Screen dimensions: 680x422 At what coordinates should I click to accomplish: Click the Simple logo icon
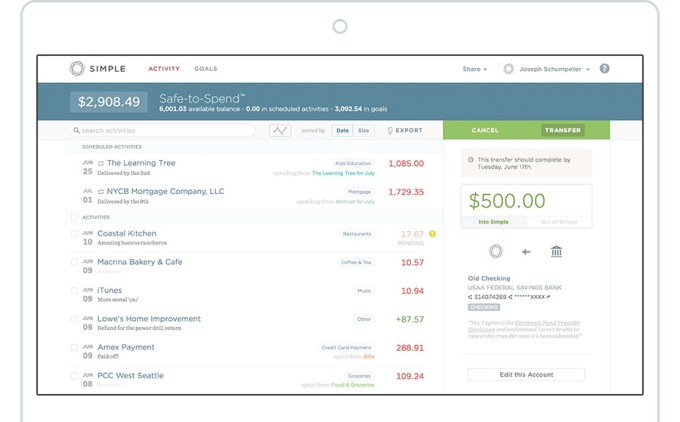click(77, 69)
